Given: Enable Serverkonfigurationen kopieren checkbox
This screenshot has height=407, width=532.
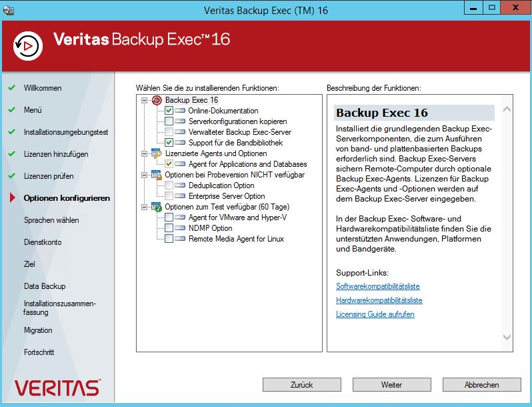Looking at the screenshot, I should 169,121.
